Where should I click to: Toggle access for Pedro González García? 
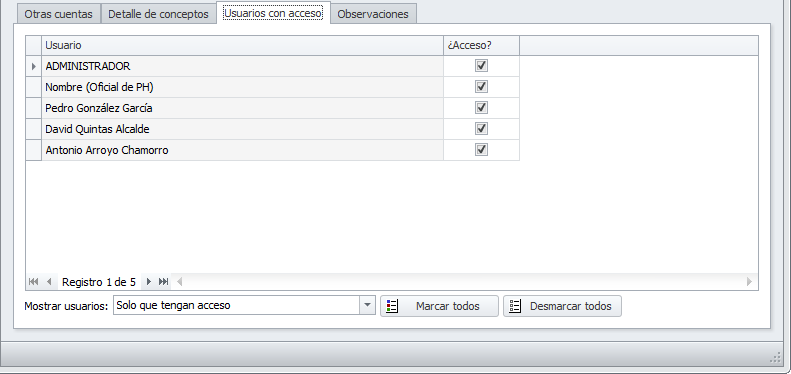[481, 108]
